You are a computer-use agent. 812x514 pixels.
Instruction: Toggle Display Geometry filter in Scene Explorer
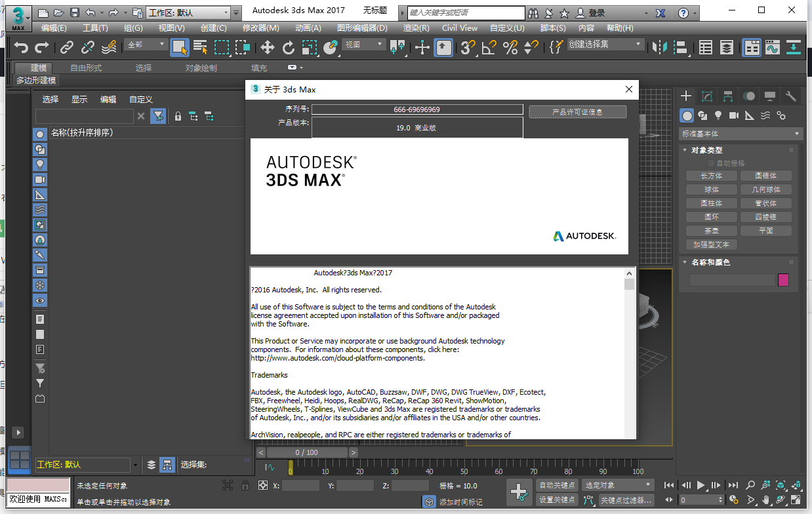point(40,134)
